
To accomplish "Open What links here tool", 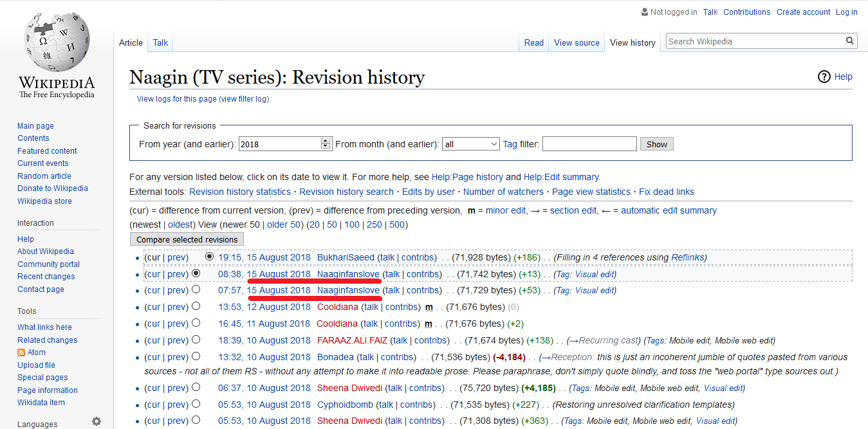I will pos(44,327).
